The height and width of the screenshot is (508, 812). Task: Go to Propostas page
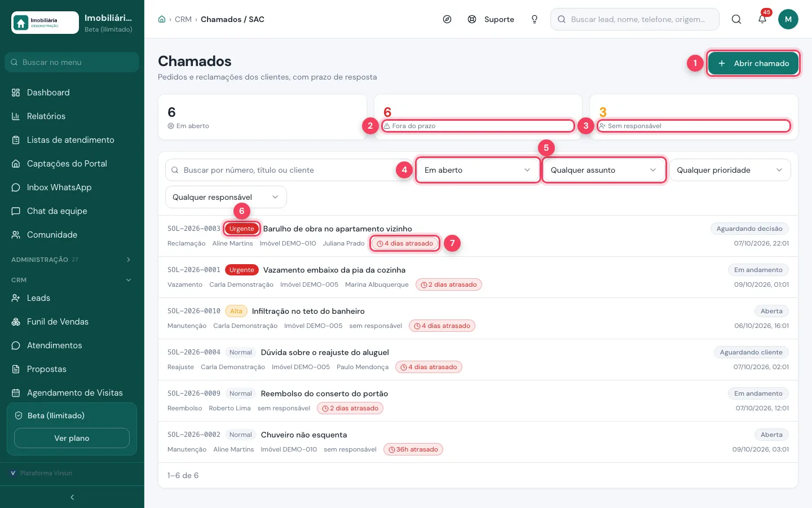pyautogui.click(x=72, y=369)
